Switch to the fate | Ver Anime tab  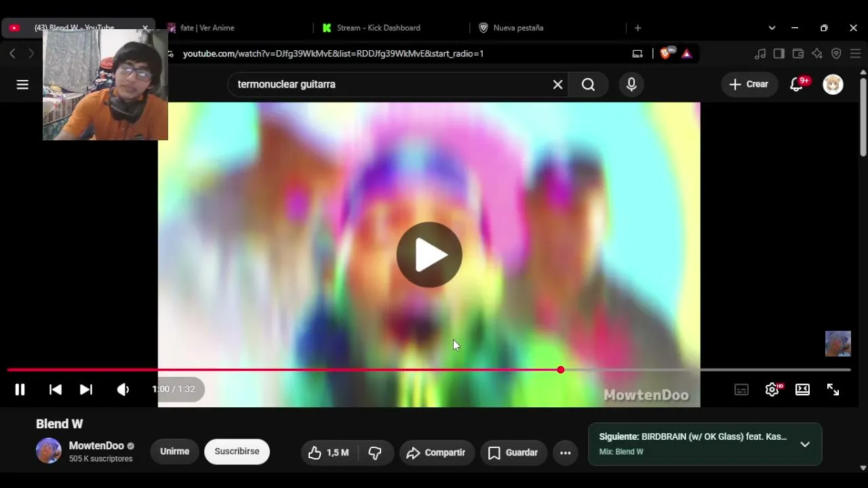coord(207,28)
